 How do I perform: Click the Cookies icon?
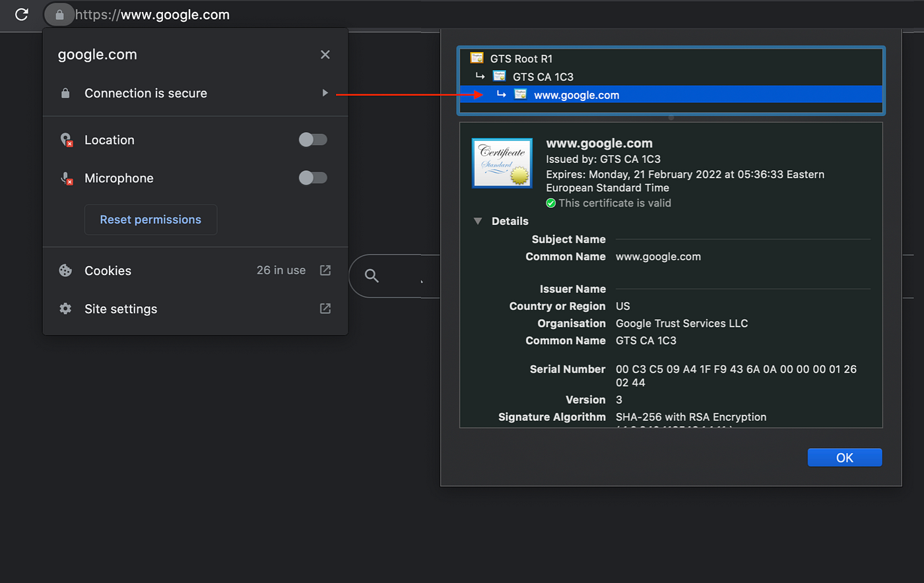(x=65, y=270)
